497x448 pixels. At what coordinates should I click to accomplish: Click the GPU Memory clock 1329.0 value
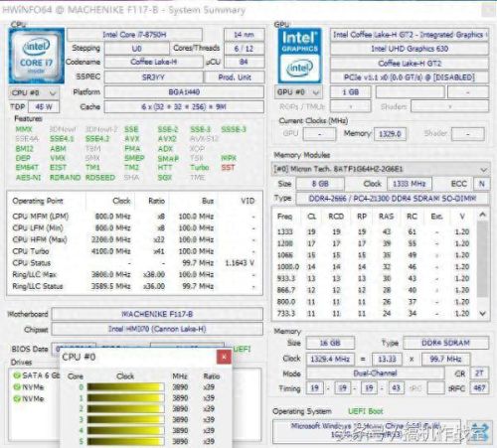click(390, 134)
